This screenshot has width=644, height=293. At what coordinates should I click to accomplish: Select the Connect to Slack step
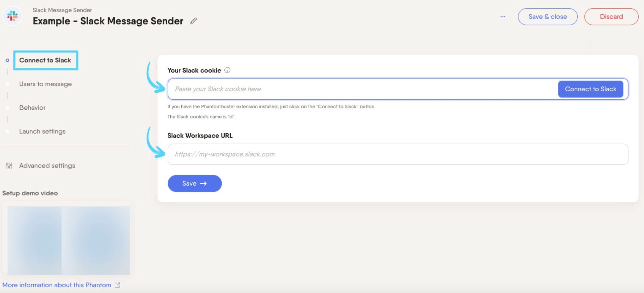pos(45,60)
